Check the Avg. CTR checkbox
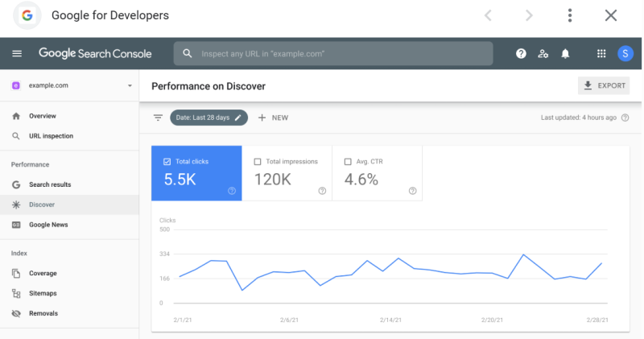The image size is (644, 339). (348, 162)
